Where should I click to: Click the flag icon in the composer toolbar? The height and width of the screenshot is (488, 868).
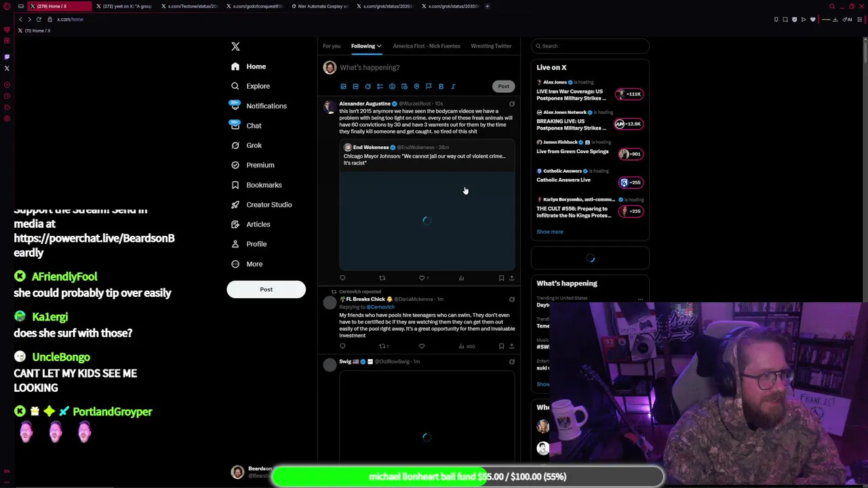pos(429,87)
